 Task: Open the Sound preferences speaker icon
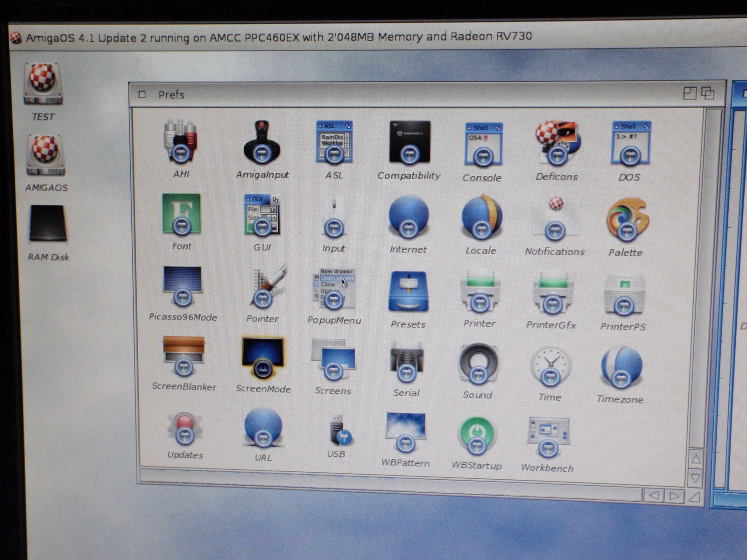coord(478,364)
